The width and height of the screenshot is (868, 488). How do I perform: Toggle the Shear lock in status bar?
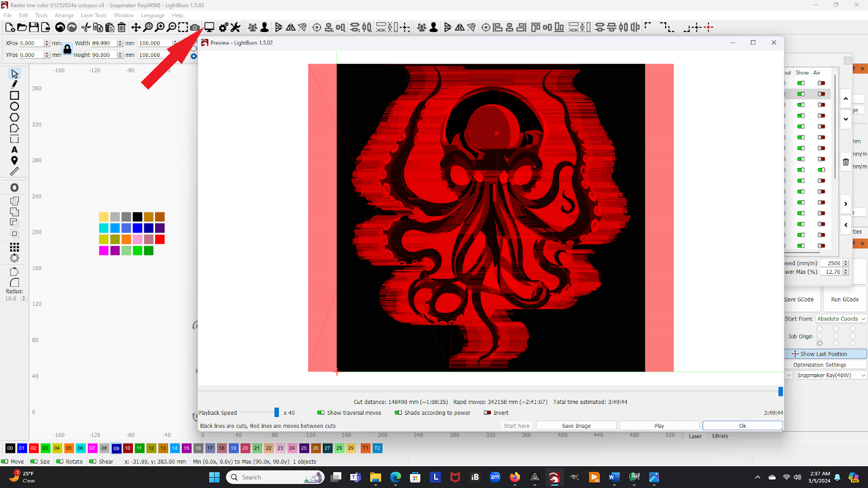coord(93,461)
